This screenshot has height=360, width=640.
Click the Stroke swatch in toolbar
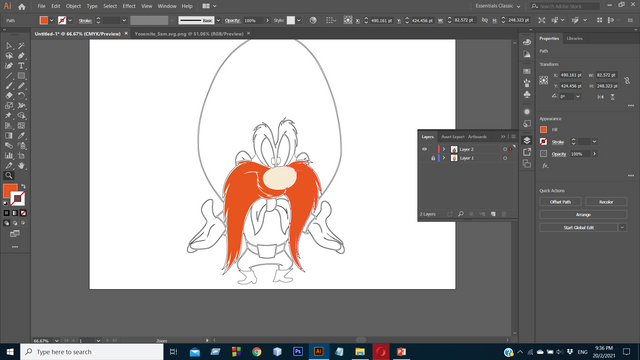point(18,199)
